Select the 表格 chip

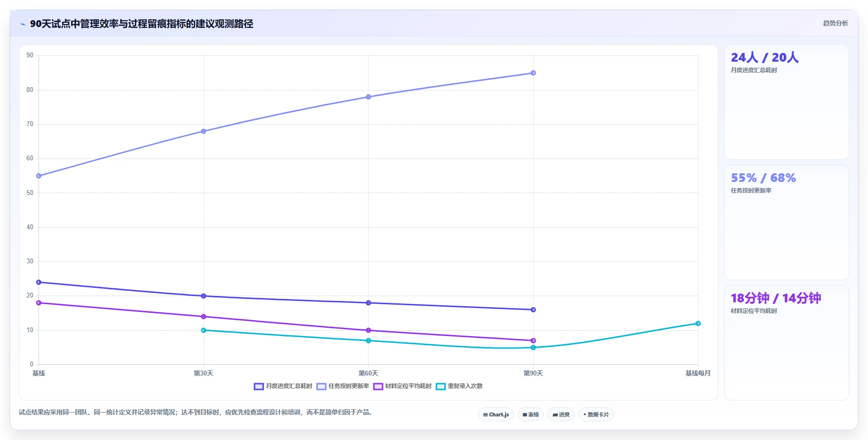531,414
